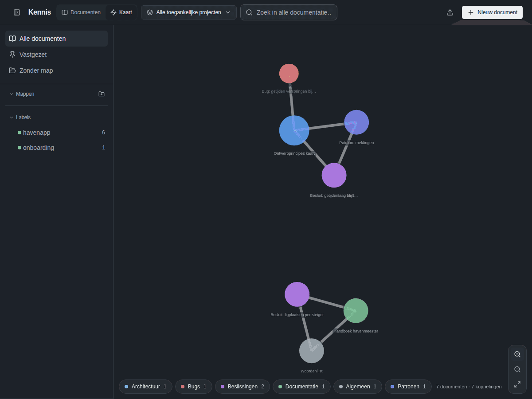Zoom in on the knowledge map
Viewport: 532px width, 399px height.
[x=517, y=354]
